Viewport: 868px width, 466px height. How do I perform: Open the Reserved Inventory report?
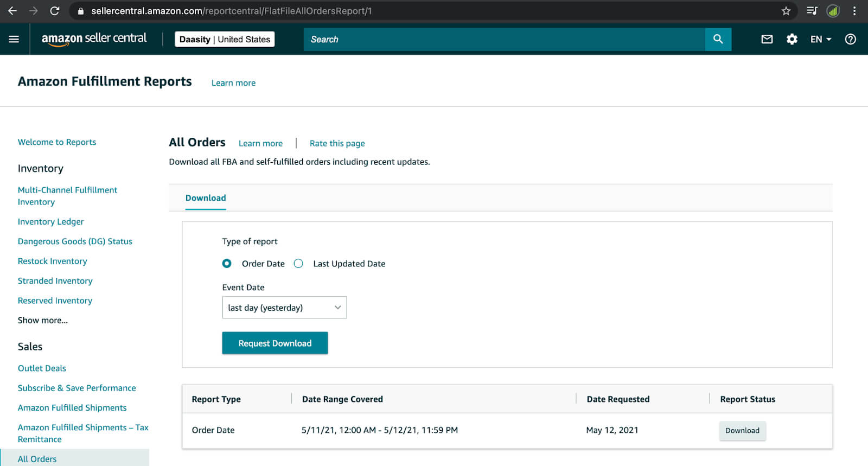tap(55, 301)
